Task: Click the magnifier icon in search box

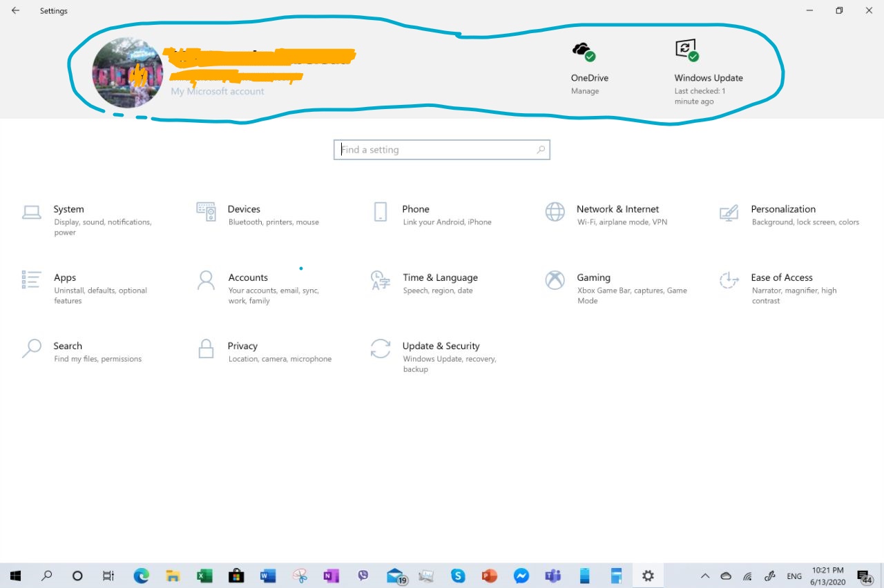Action: pos(541,150)
